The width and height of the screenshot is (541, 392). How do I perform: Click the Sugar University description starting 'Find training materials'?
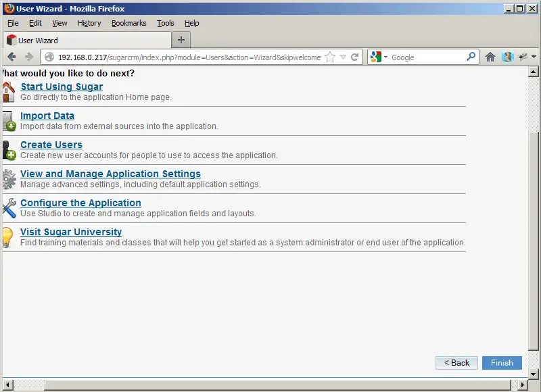click(x=243, y=243)
